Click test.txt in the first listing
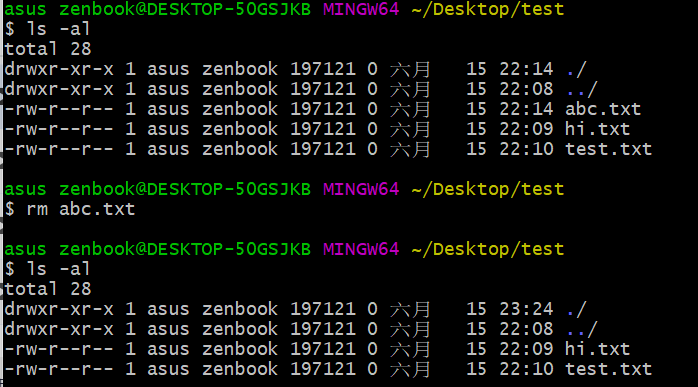Viewport: 698px width, 387px height. click(609, 149)
